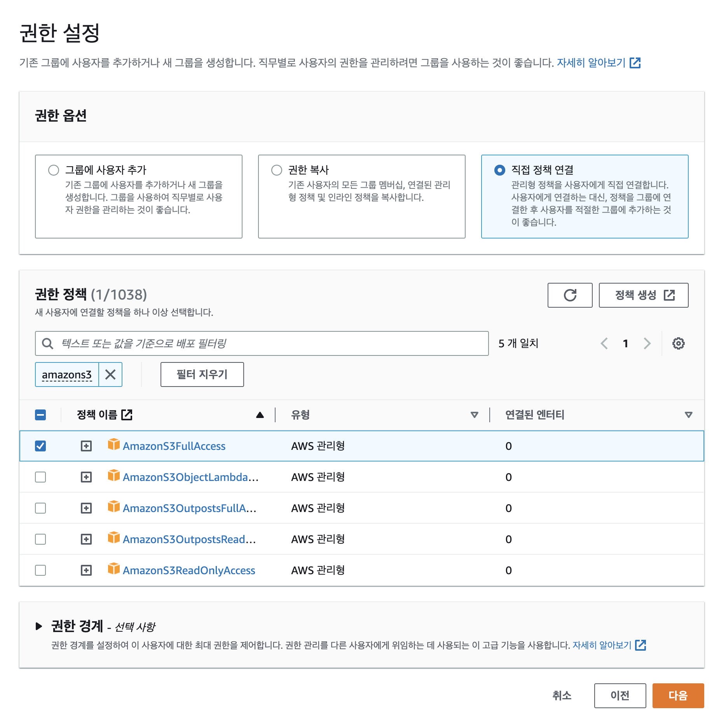Click 필터 지우기 button
The width and height of the screenshot is (719, 728).
[x=202, y=374]
